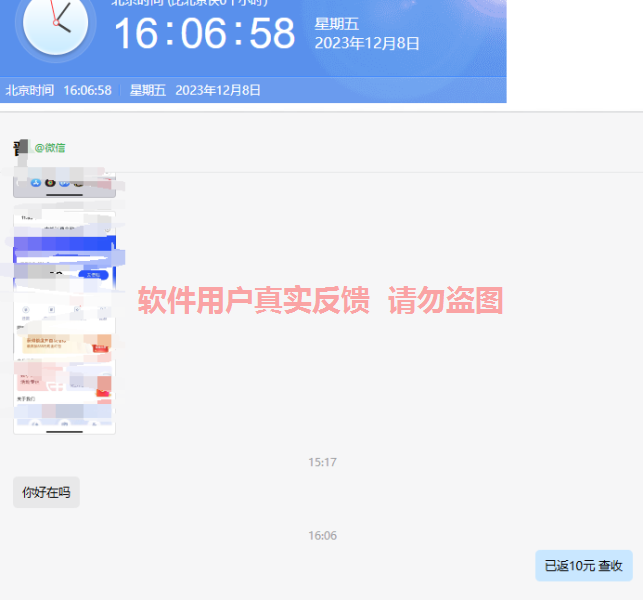643x600 pixels.
Task: Click the 16:06 chat timestamp
Action: coord(322,535)
